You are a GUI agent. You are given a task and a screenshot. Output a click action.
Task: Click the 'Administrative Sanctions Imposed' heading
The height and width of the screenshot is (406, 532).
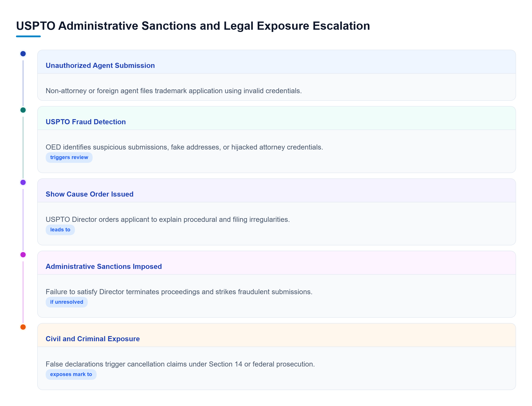(x=104, y=266)
